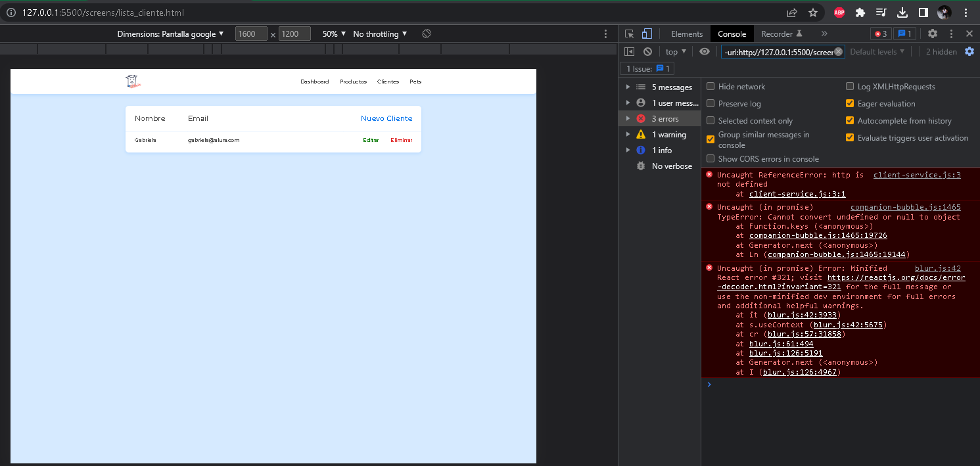The image size is (980, 466).
Task: Uncheck Autocomplete from history checkbox
Action: coord(850,120)
